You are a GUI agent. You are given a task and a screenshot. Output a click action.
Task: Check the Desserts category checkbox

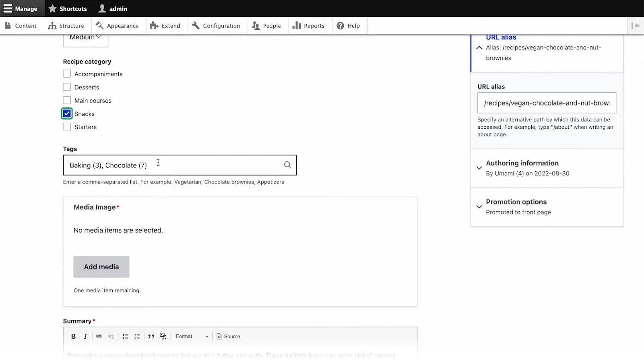[67, 87]
